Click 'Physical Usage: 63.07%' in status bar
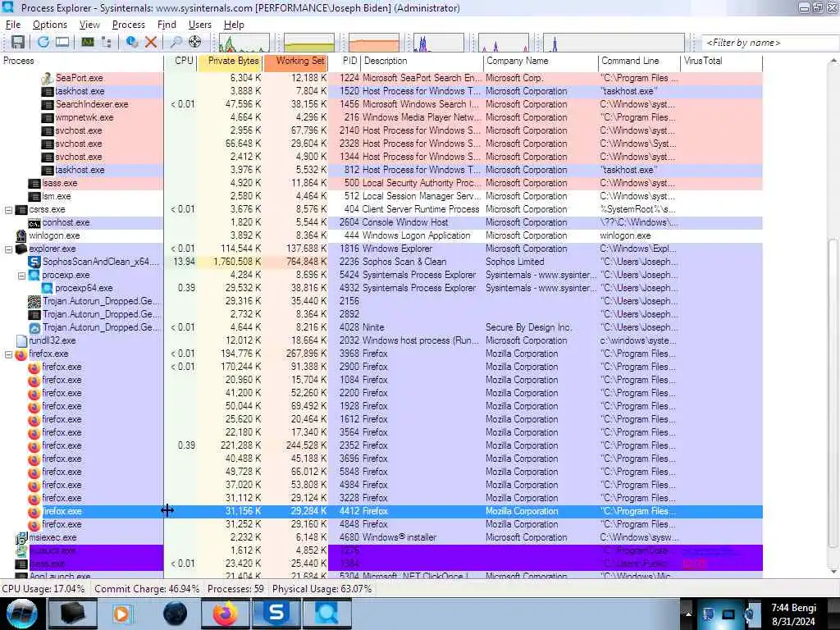Viewport: 840px width, 630px height. tap(322, 589)
